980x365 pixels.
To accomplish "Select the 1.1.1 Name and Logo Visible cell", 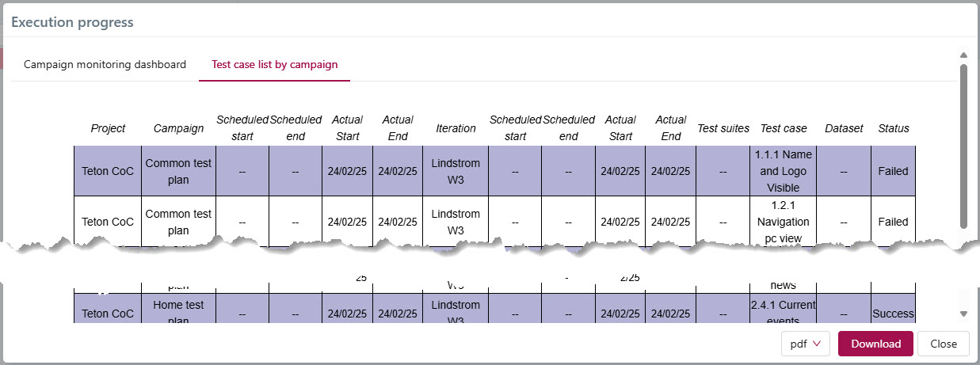I will point(783,171).
